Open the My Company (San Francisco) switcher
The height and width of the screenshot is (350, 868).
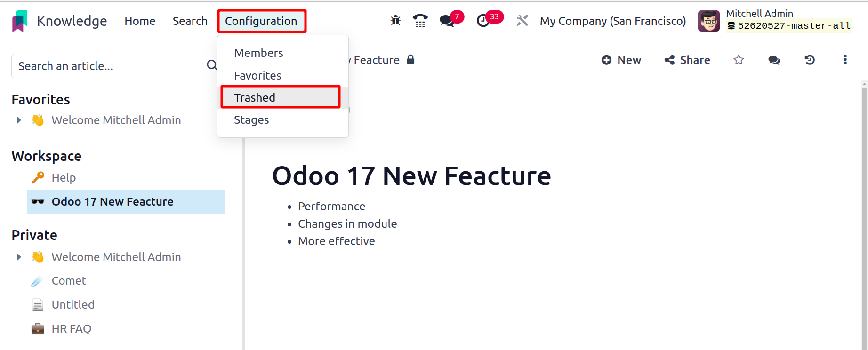click(x=613, y=21)
